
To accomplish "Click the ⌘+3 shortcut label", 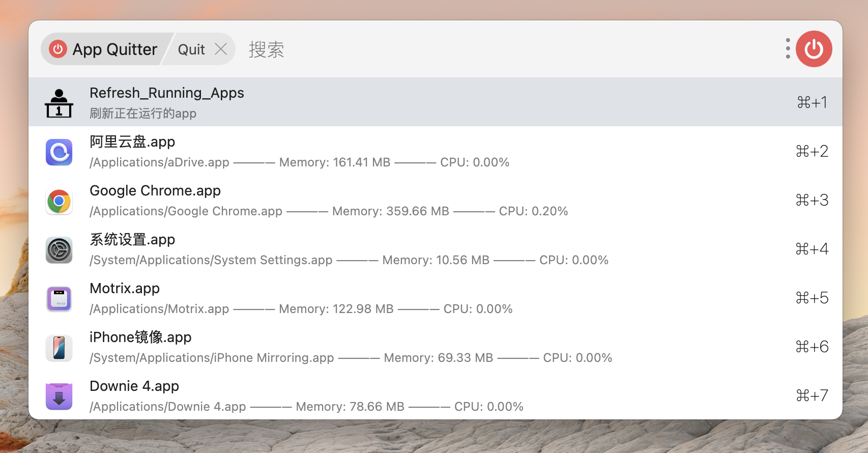I will click(x=812, y=200).
